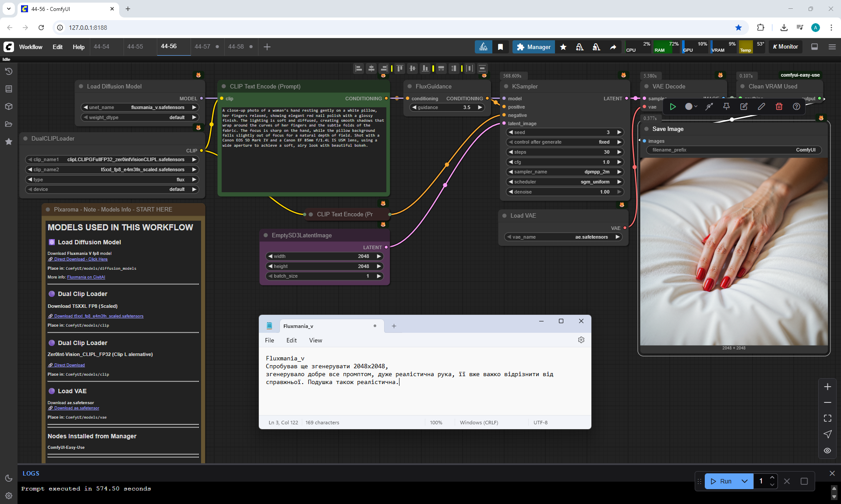Screen dimensions: 841x504
Task: Open the Manager panel
Action: coord(534,47)
